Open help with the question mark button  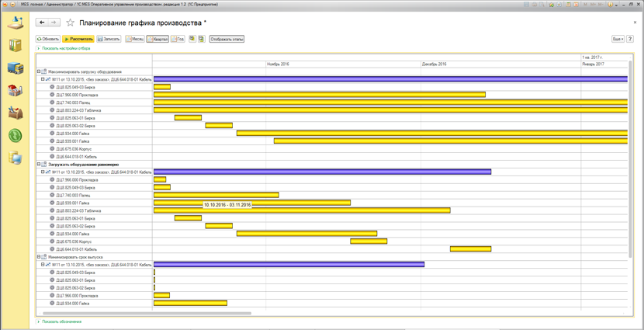[630, 39]
